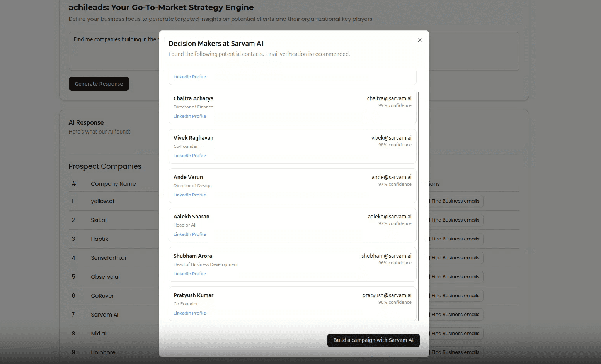Close the Decision Makers at Sarvam AI modal

[x=419, y=40]
